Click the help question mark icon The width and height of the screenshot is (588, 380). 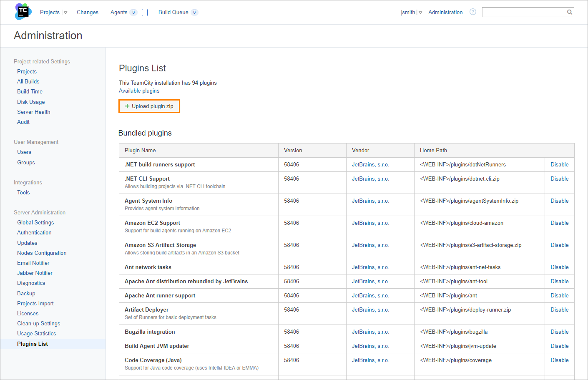pyautogui.click(x=472, y=12)
